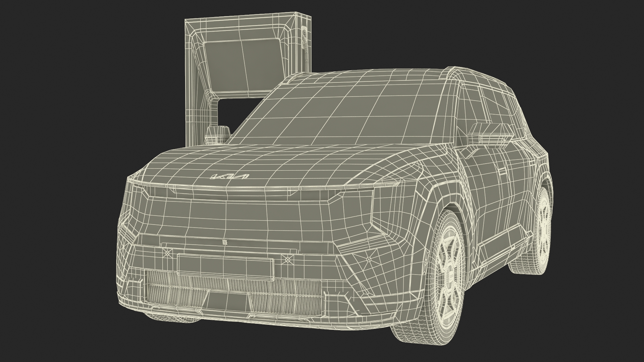Select the front license plate
The width and height of the screenshot is (644, 362).
pos(226,267)
